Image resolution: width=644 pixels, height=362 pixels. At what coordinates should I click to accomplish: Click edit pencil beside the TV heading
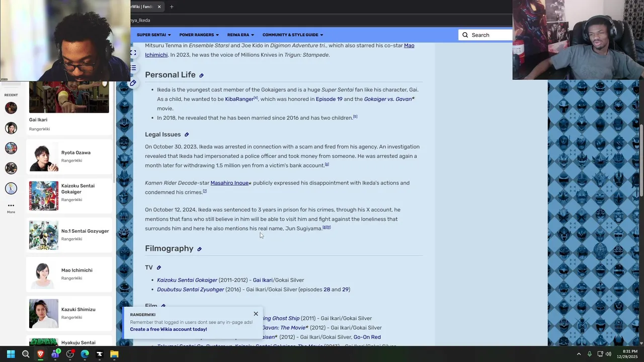pos(159,267)
